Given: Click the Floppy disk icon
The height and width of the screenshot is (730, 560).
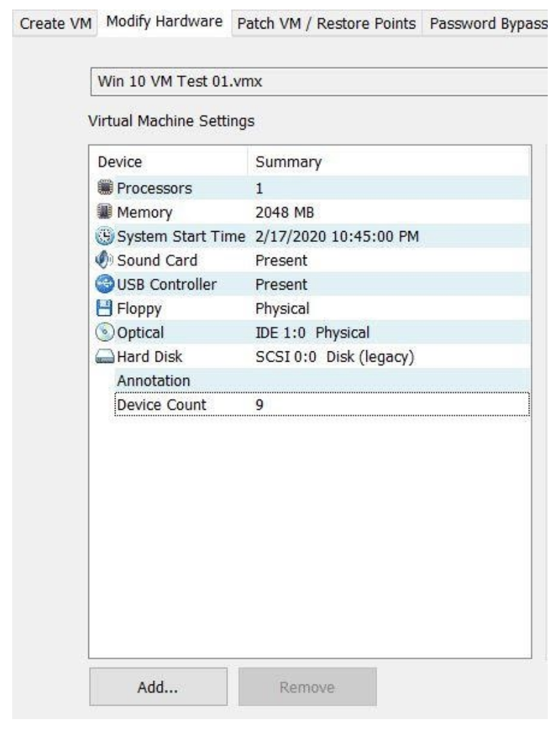Looking at the screenshot, I should pyautogui.click(x=105, y=309).
